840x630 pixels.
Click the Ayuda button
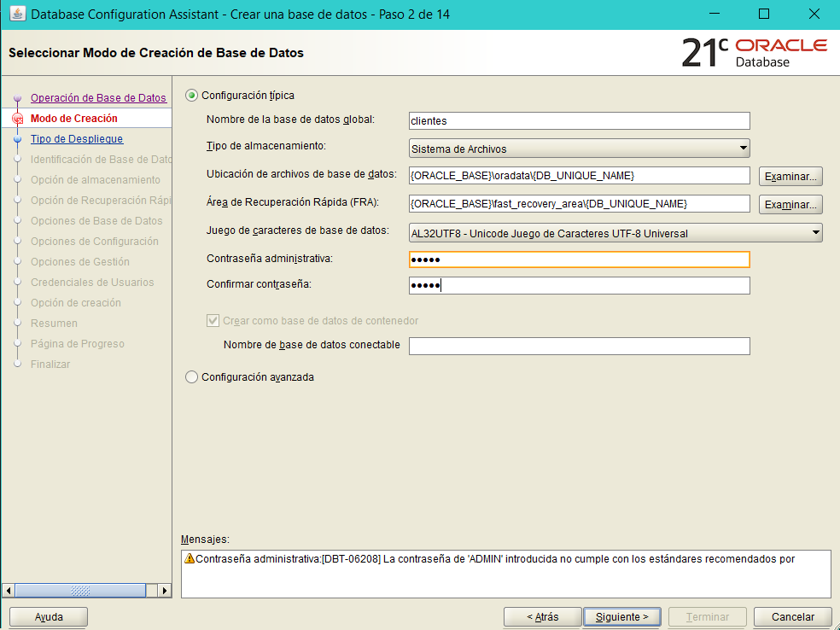(49, 617)
